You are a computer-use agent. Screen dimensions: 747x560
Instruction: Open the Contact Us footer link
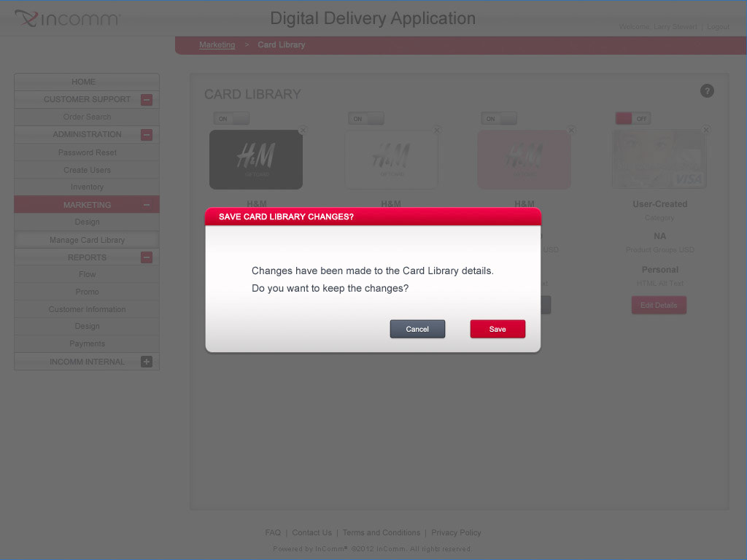[x=311, y=532]
